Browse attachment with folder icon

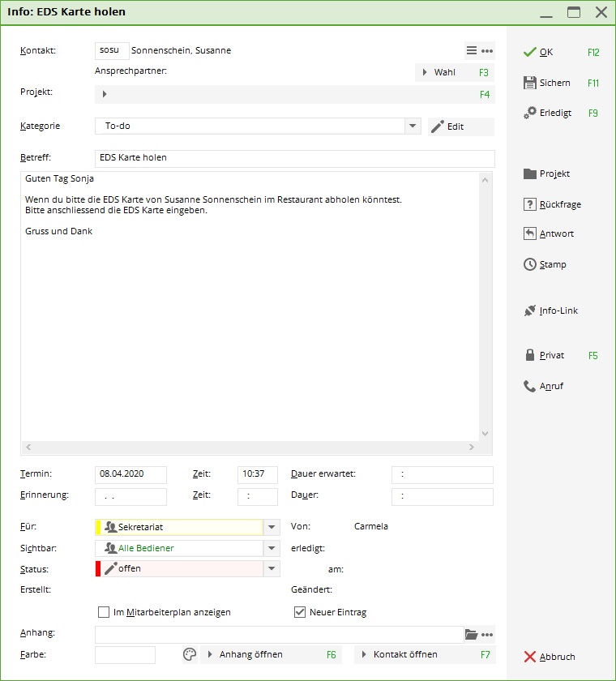coord(471,635)
